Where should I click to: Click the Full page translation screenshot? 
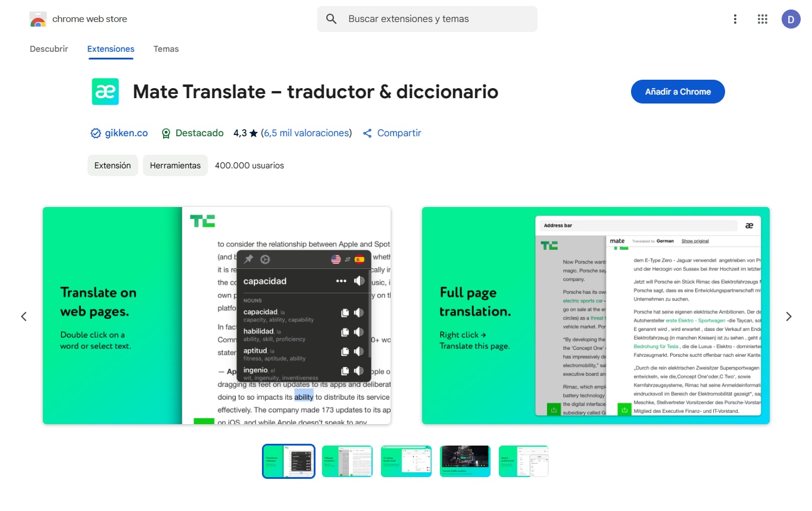(x=595, y=315)
